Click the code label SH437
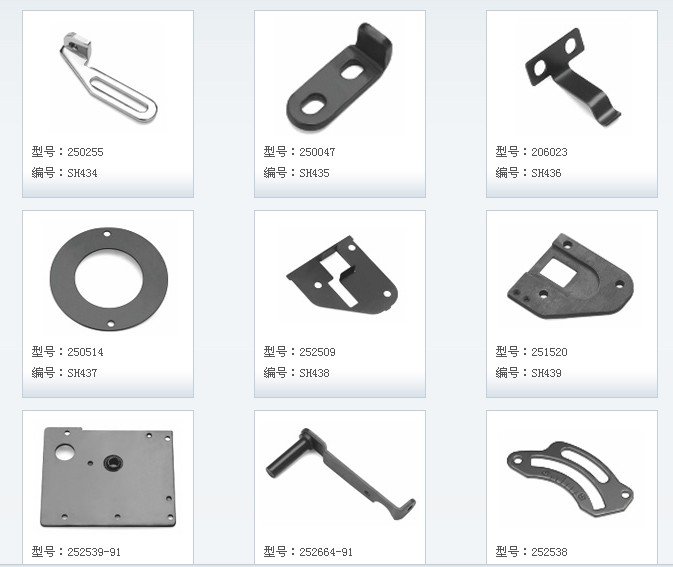Screen dimensions: 673x567 click(x=82, y=373)
